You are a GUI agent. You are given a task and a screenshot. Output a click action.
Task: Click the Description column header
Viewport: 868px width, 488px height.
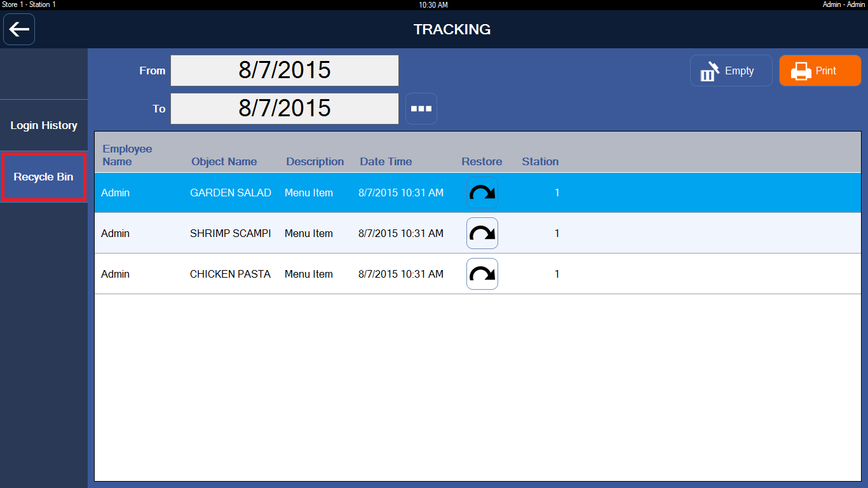[x=315, y=161]
